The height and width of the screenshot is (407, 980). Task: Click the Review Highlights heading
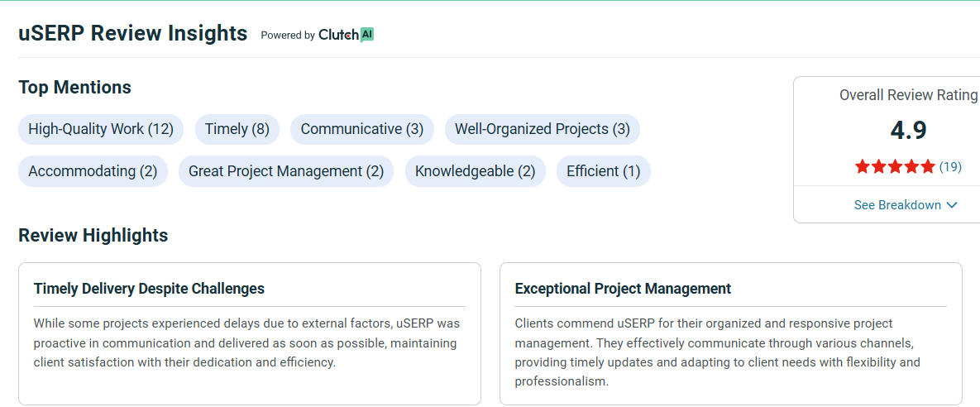pyautogui.click(x=93, y=235)
